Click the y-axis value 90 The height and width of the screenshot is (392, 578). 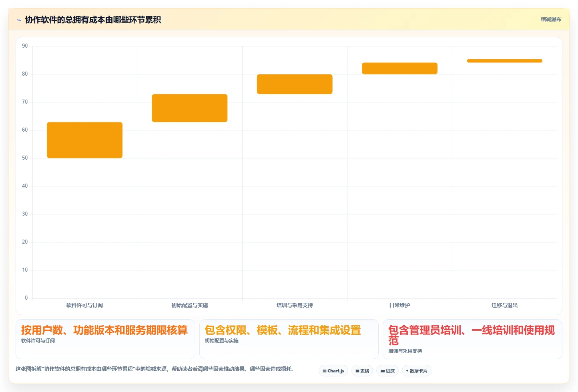pos(25,46)
